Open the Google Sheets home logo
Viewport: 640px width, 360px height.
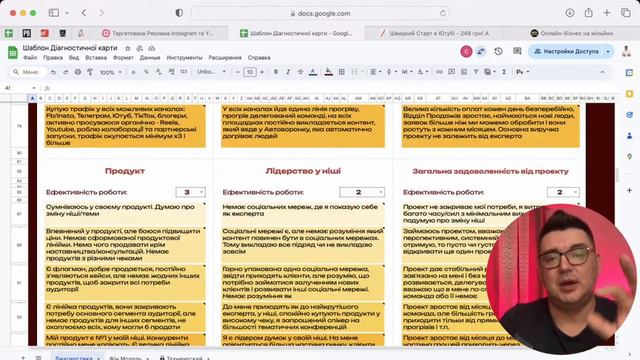(13, 52)
